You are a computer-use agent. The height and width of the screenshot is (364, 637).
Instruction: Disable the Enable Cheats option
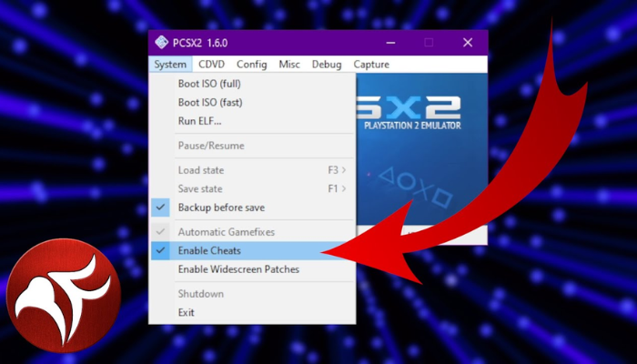[x=252, y=250]
